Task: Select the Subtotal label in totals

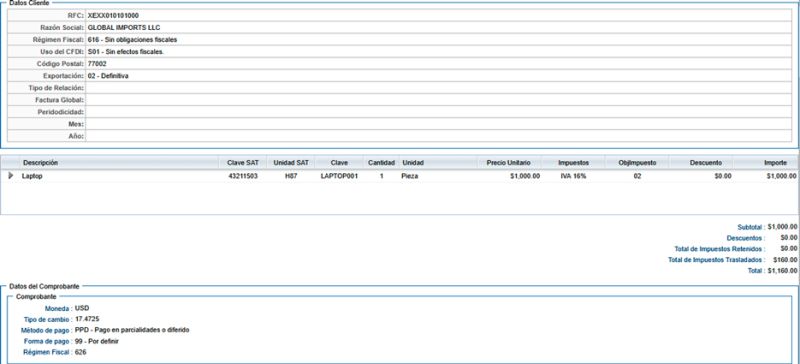Action: 751,227
